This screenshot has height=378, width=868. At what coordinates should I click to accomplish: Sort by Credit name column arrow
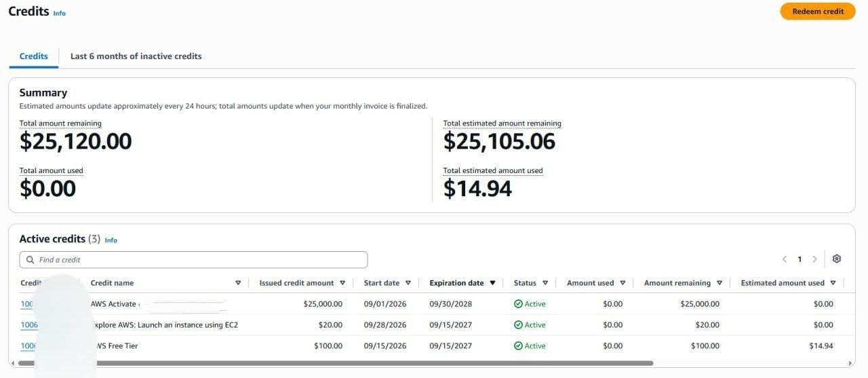click(238, 283)
